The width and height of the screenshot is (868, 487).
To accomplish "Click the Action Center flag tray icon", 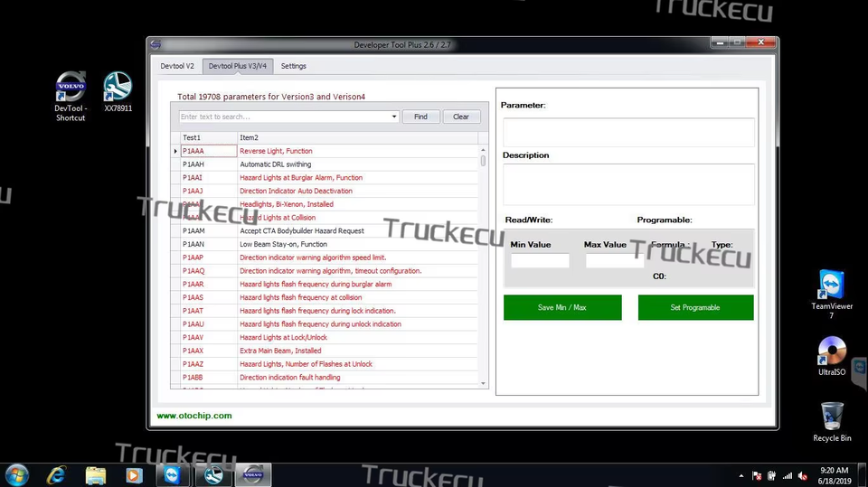I will pos(757,475).
